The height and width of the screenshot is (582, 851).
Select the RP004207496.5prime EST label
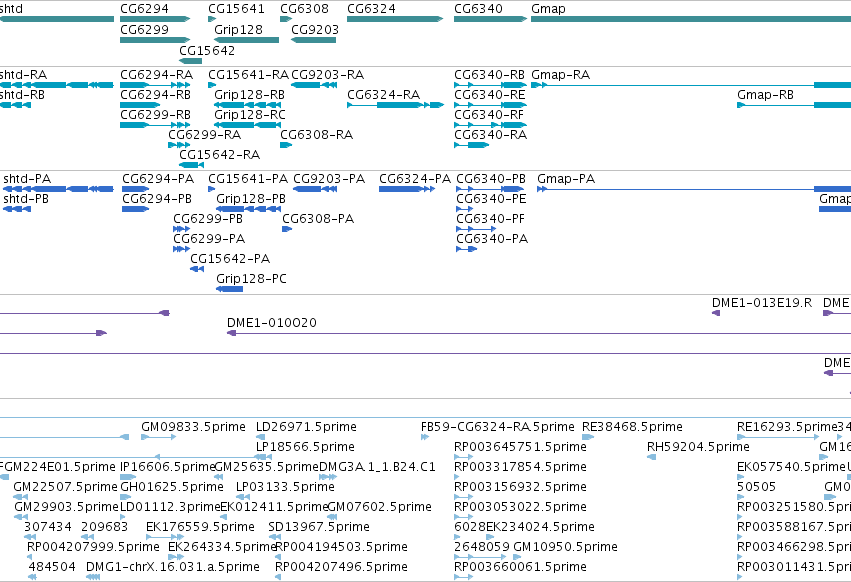point(341,567)
